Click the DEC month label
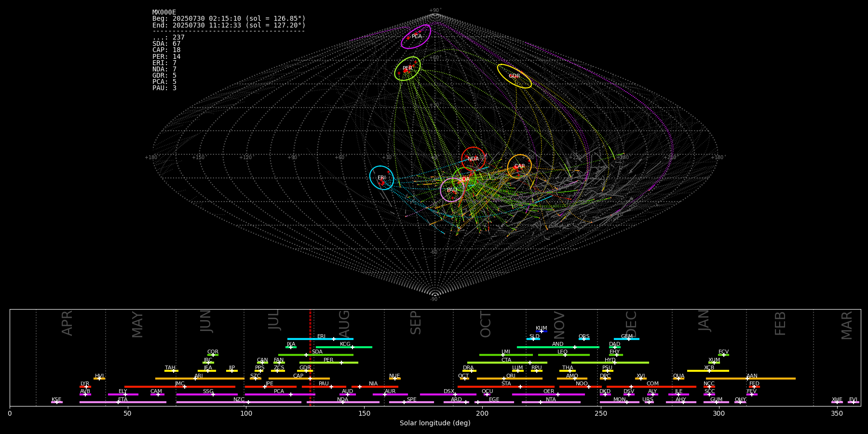The width and height of the screenshot is (868, 434). [x=631, y=324]
